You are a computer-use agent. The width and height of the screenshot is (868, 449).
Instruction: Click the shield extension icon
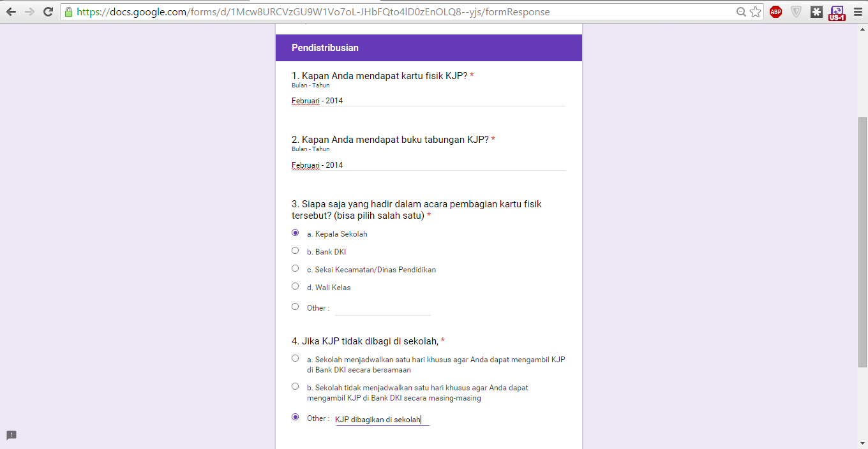[x=796, y=11]
